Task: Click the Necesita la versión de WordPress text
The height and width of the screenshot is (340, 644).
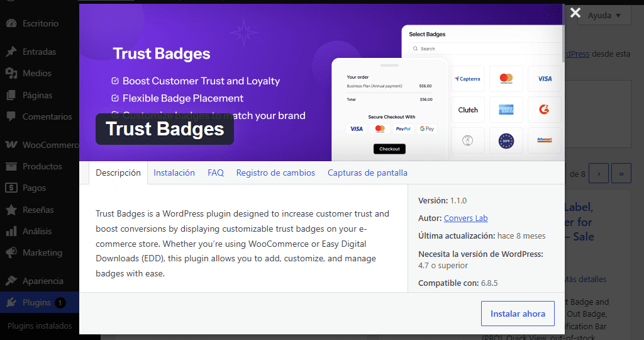Action: pyautogui.click(x=480, y=254)
